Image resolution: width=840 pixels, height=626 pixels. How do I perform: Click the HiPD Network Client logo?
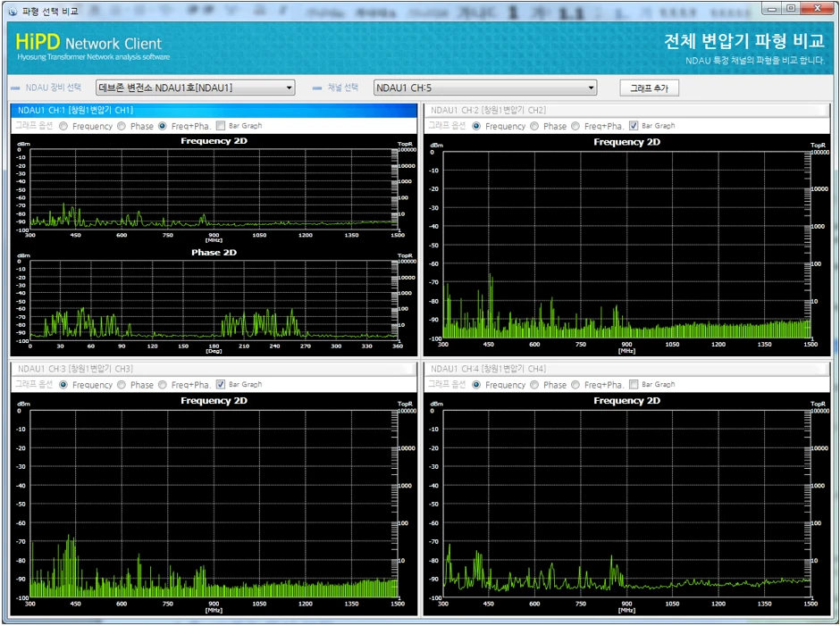[92, 47]
